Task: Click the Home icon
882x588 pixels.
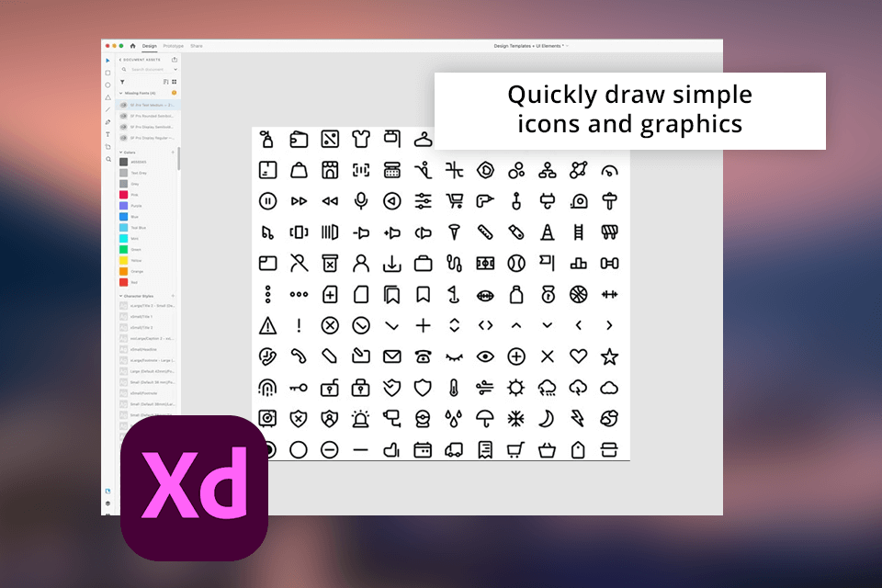Action: pos(132,46)
